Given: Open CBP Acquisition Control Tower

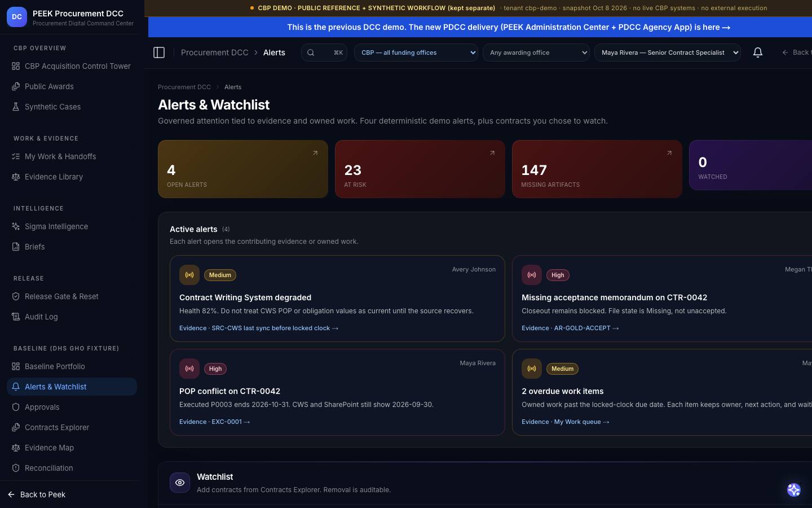Looking at the screenshot, I should click(x=72, y=66).
